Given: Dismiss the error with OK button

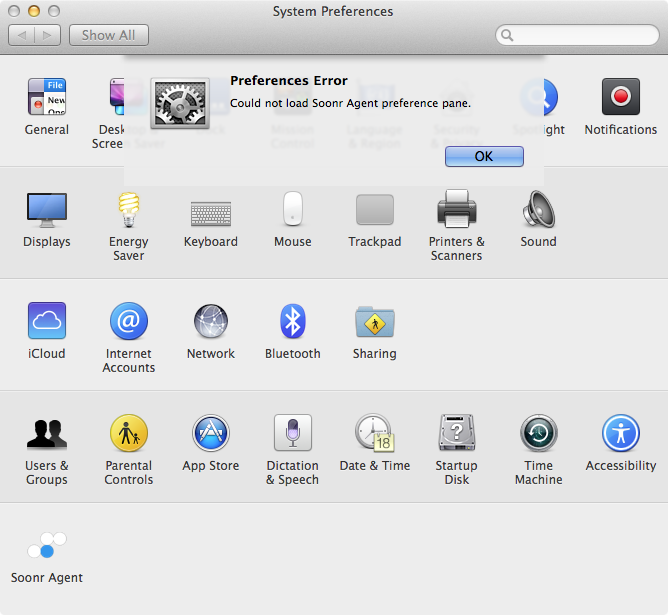Looking at the screenshot, I should (x=484, y=156).
